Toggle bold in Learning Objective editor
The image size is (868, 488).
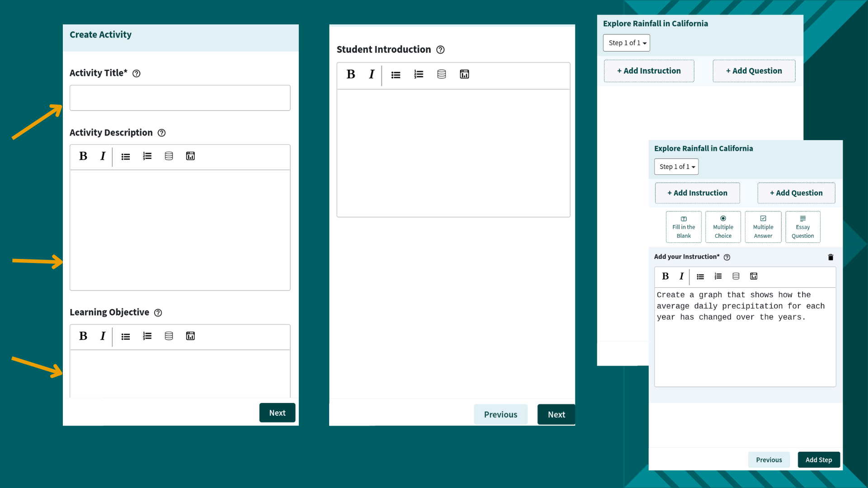83,336
